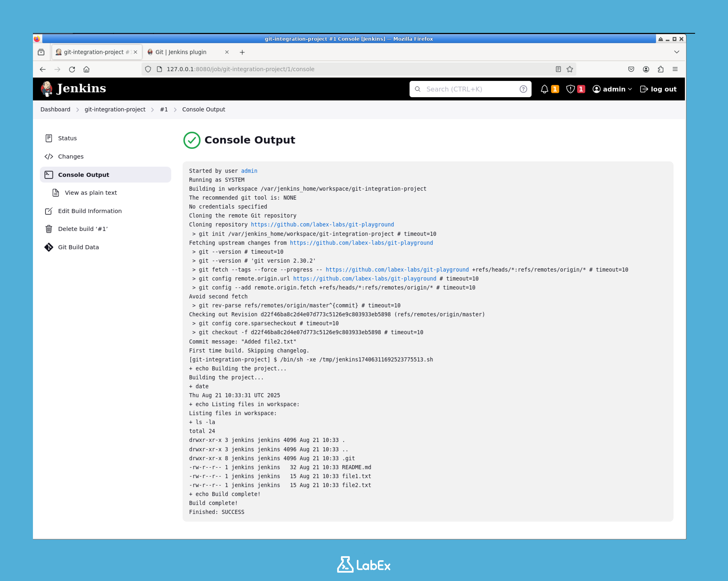Click View as plain text
The width and height of the screenshot is (728, 581).
point(90,193)
